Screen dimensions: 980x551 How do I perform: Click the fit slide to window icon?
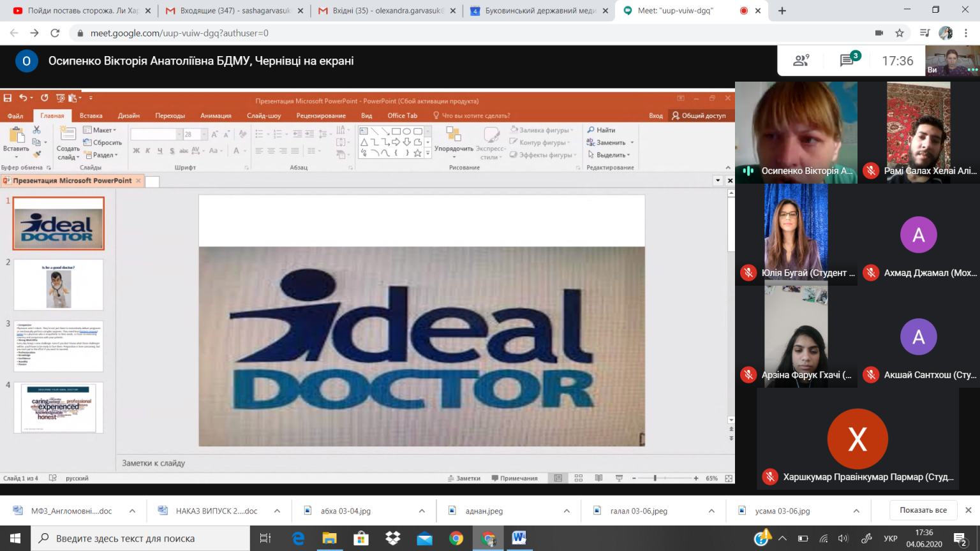tap(729, 478)
